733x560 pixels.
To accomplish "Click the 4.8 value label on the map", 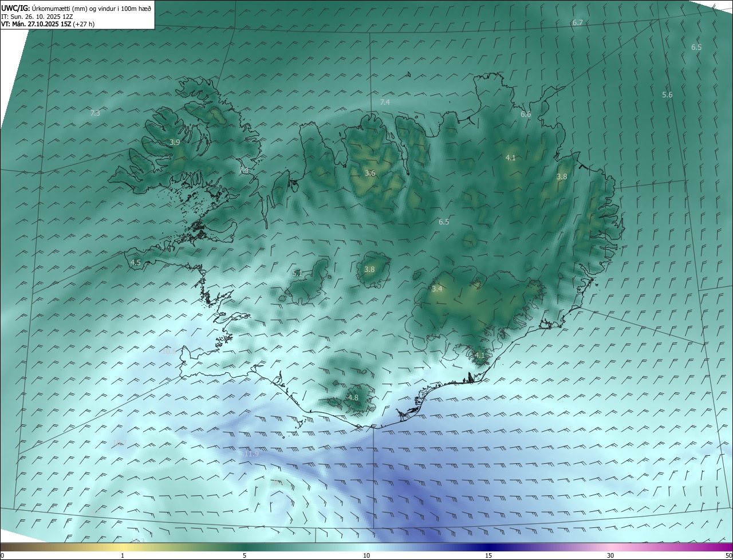I will [353, 398].
